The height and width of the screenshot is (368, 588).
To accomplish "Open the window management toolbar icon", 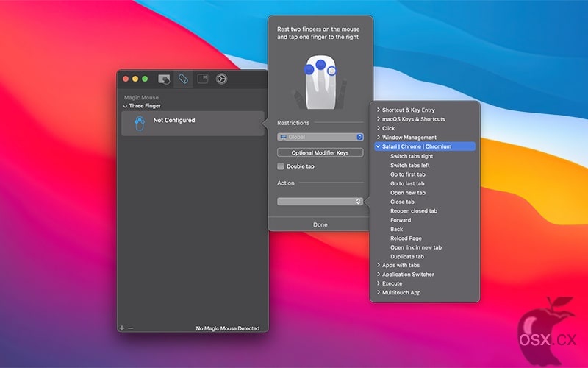I will click(203, 79).
